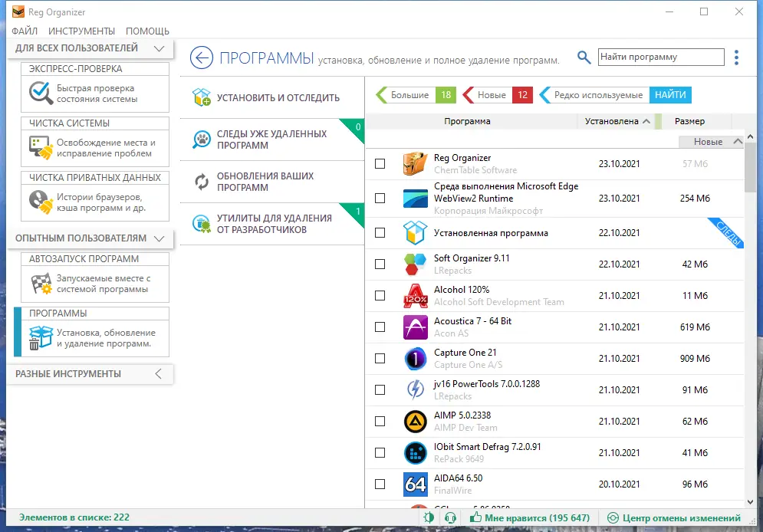This screenshot has height=532, width=763.
Task: Click the Microsoft Edge WebView2 Runtime icon
Action: 415,198
